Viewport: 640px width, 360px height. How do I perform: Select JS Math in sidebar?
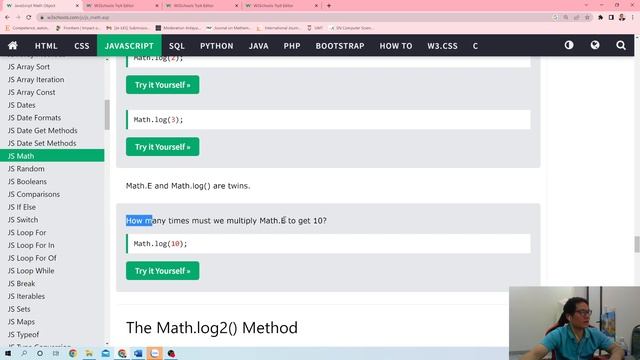click(52, 156)
